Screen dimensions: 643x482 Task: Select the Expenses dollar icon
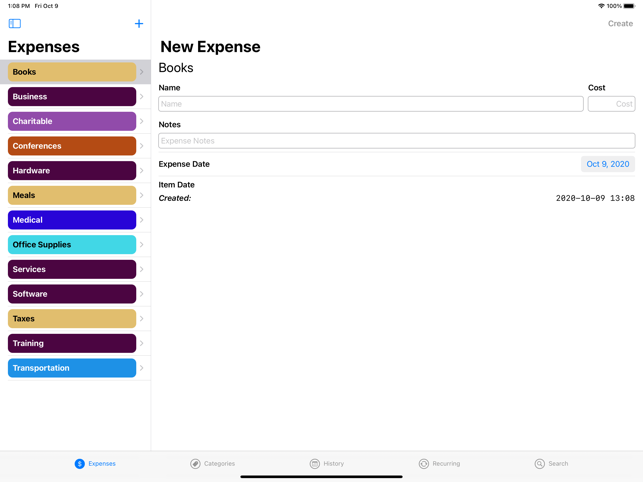[x=80, y=464]
